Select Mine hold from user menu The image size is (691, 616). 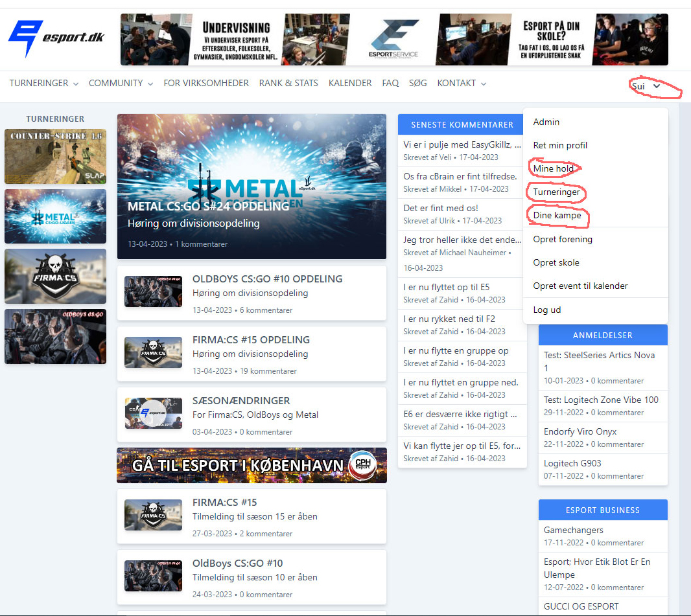[553, 169]
